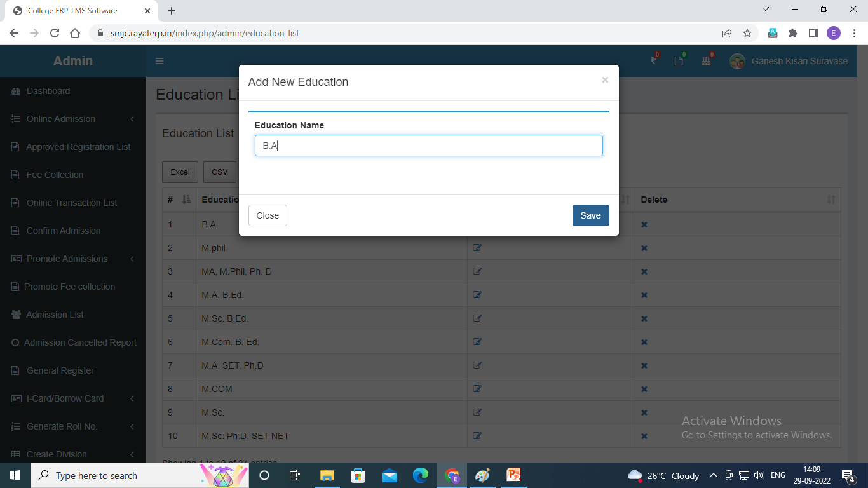Open the Windows Start menu
Image resolution: width=868 pixels, height=488 pixels.
(15, 475)
